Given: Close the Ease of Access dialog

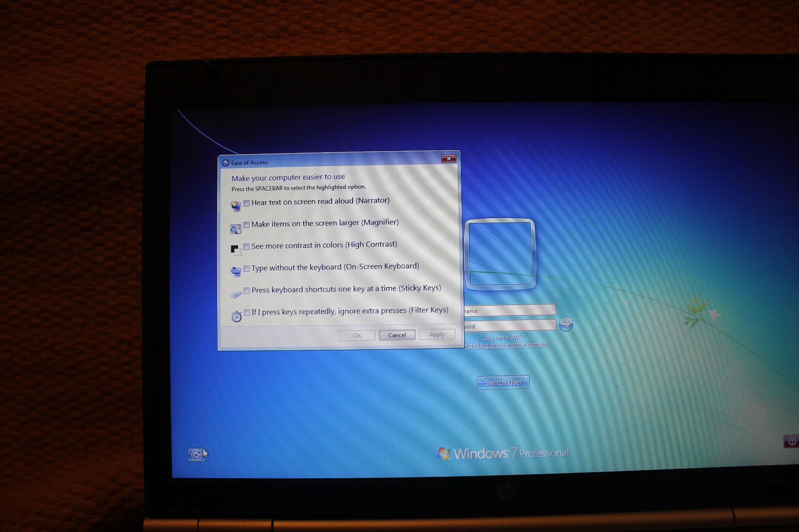Looking at the screenshot, I should pos(448,159).
